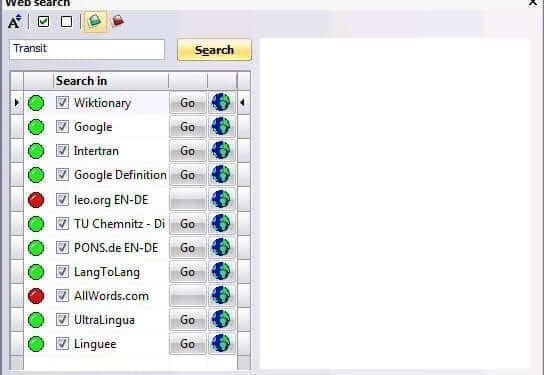Click the globe icon for Google Definition
544x375 pixels.
[x=221, y=174]
